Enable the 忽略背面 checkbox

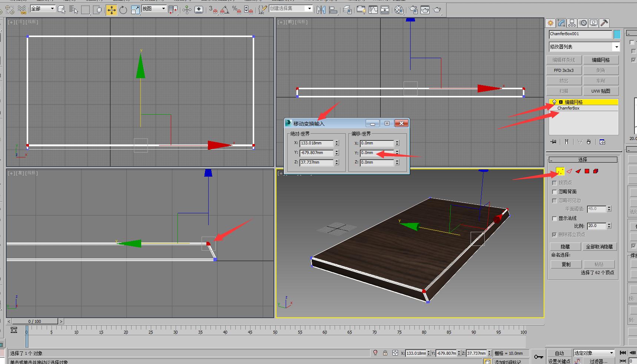point(554,192)
